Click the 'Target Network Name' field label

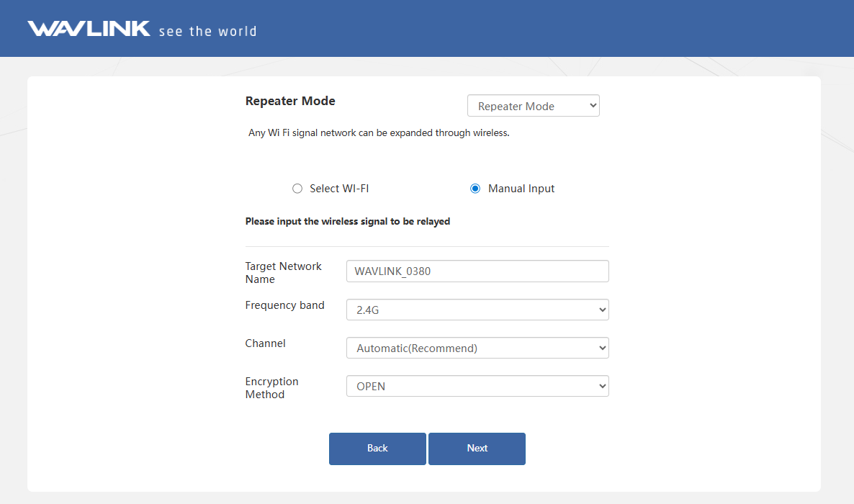pyautogui.click(x=283, y=273)
